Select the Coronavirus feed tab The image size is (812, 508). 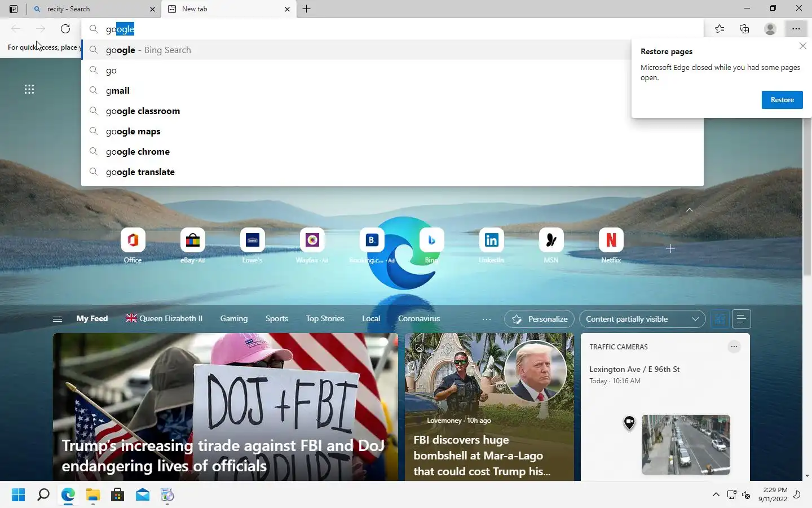point(419,319)
